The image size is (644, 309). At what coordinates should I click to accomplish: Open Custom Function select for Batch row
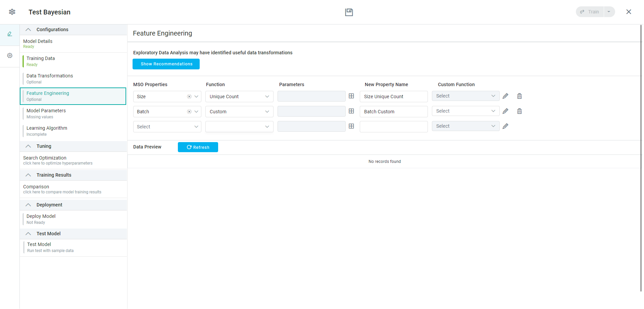(x=465, y=111)
